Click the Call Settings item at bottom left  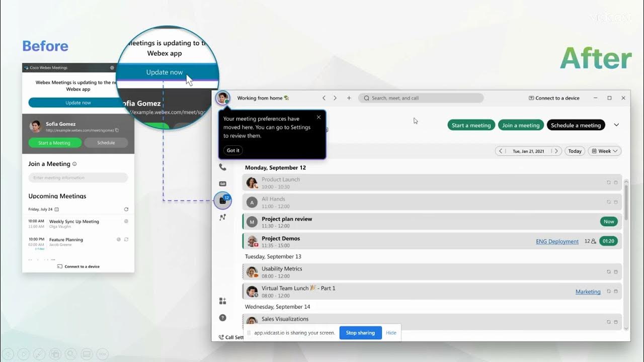pyautogui.click(x=231, y=337)
